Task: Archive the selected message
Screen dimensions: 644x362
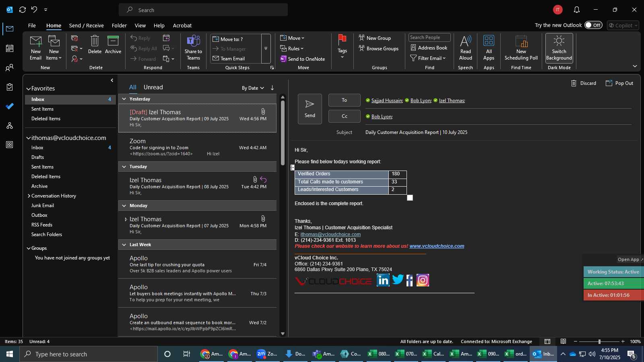Action: click(113, 45)
